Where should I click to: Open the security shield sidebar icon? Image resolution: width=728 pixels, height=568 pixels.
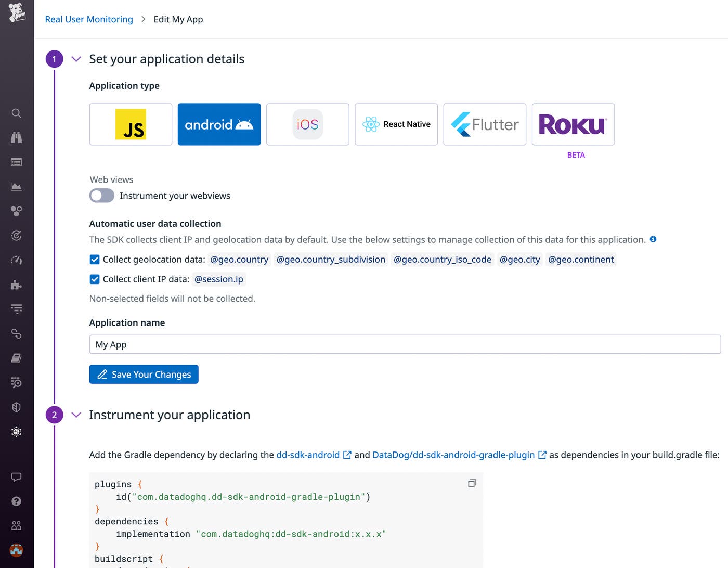coord(17,407)
